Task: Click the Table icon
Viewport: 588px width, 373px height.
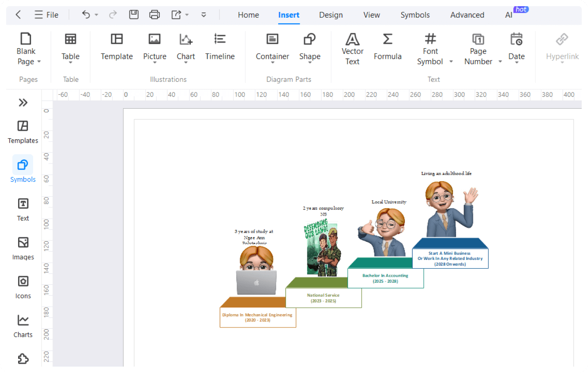Action: point(71,39)
